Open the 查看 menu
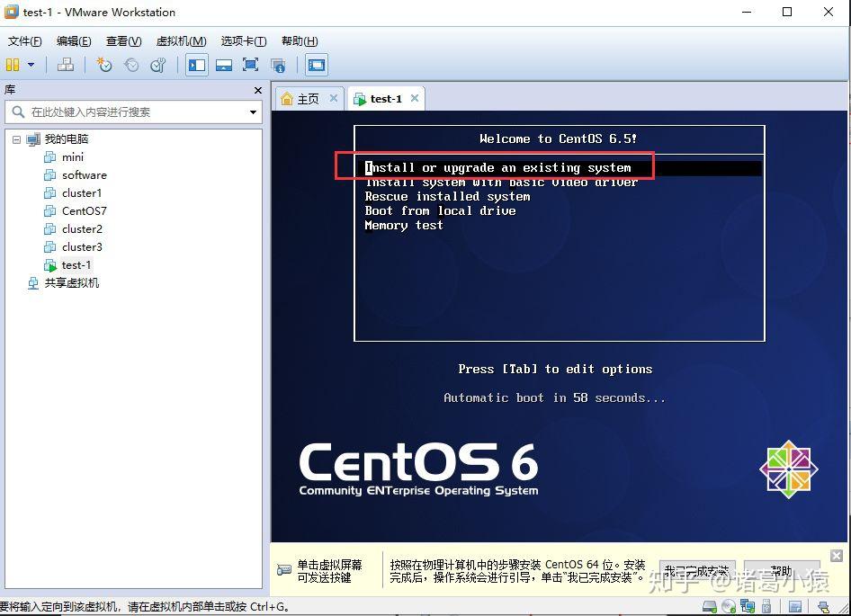The width and height of the screenshot is (851, 616). (122, 40)
